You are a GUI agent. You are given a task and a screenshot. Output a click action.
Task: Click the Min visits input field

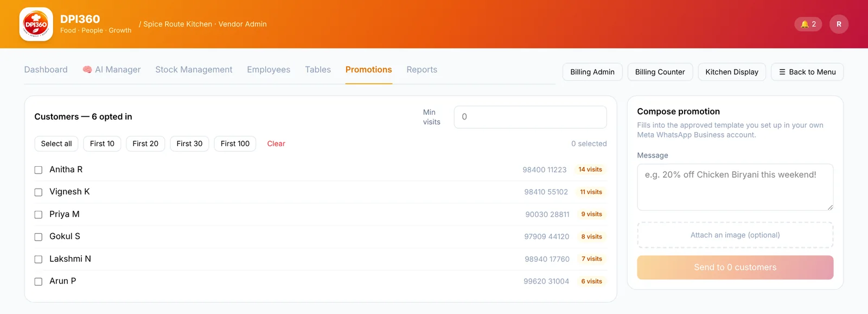click(530, 117)
